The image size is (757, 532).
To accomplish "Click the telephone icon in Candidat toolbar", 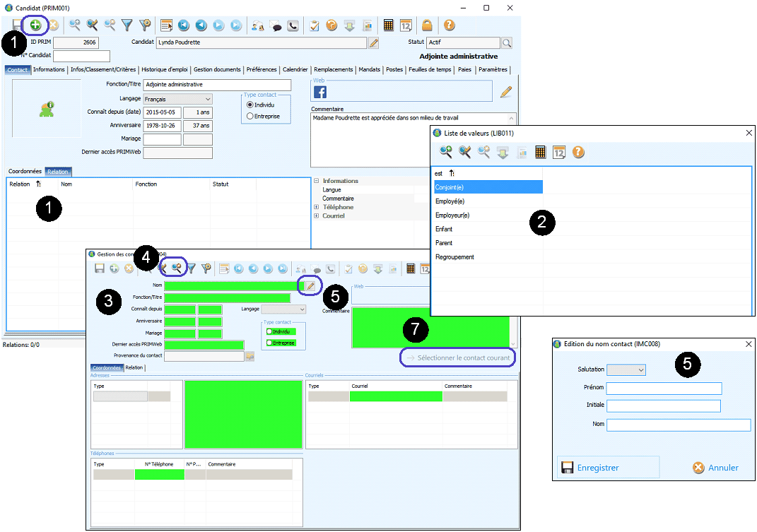I will [x=293, y=25].
